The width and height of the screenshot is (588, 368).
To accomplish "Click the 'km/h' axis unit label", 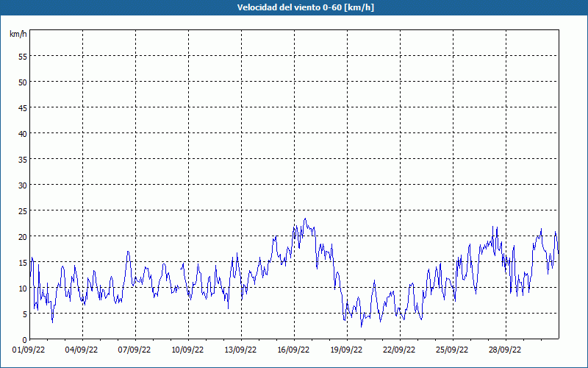I will tap(18, 34).
